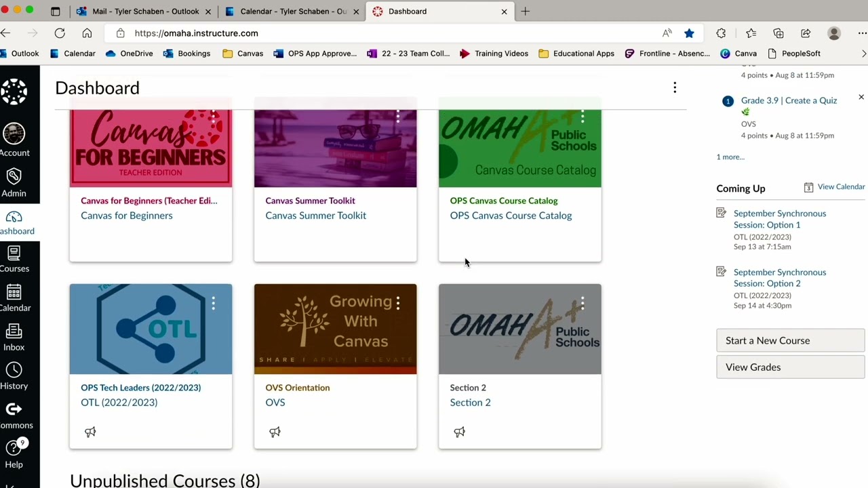Dismiss the Grade 3.9 Create a Quiz item
Image resolution: width=868 pixels, height=488 pixels.
[x=861, y=98]
